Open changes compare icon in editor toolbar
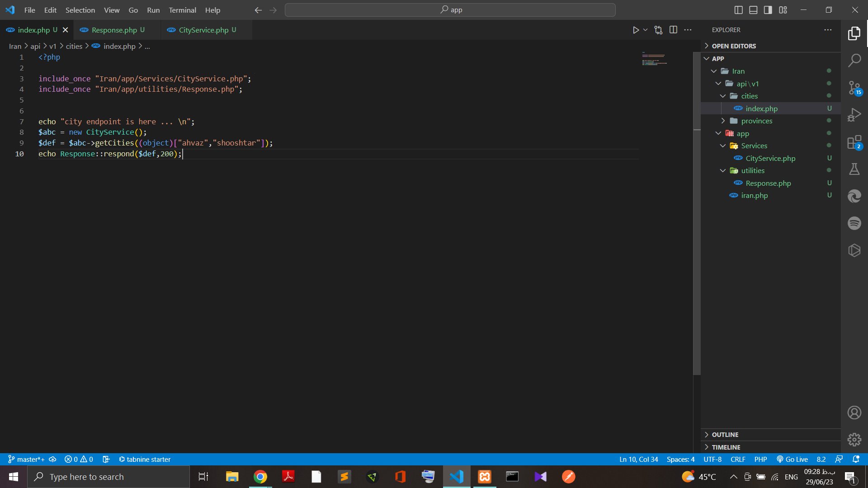Image resolution: width=868 pixels, height=488 pixels. [658, 30]
